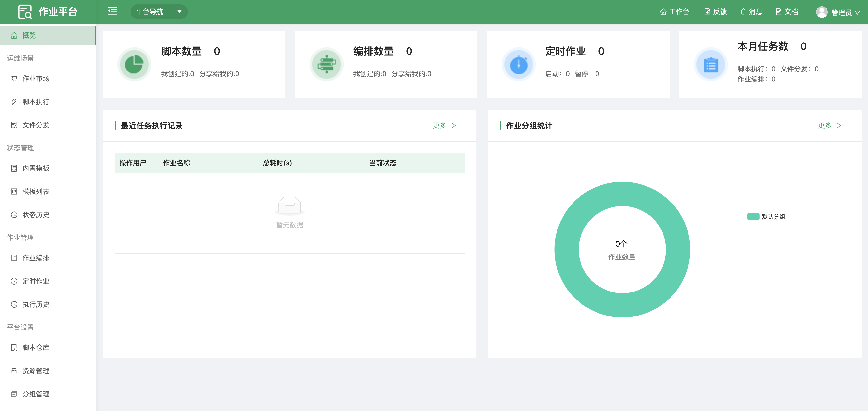Open 文件分发 from the sidebar

pos(48,125)
